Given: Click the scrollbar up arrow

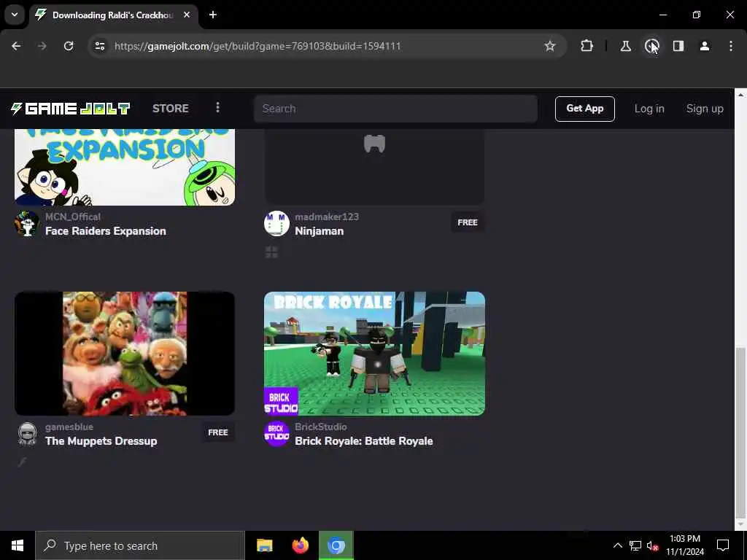Looking at the screenshot, I should point(740,95).
